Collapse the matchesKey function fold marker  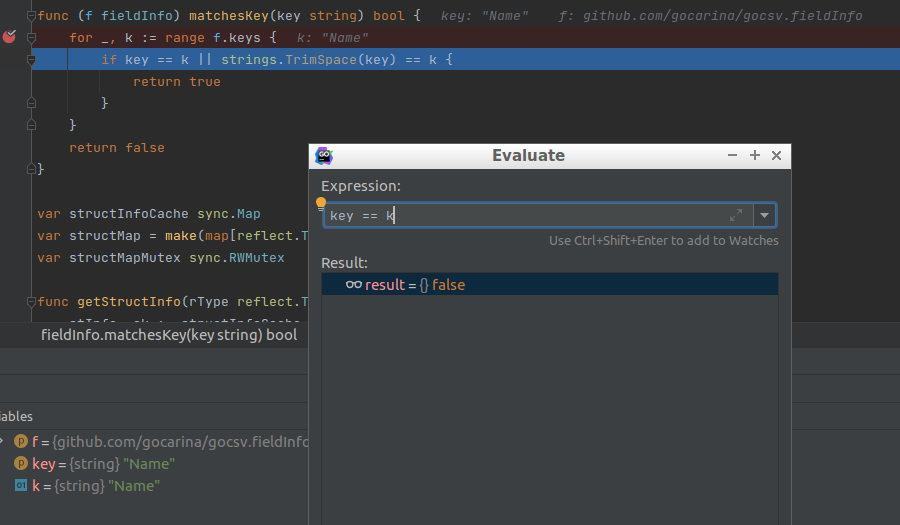click(32, 15)
